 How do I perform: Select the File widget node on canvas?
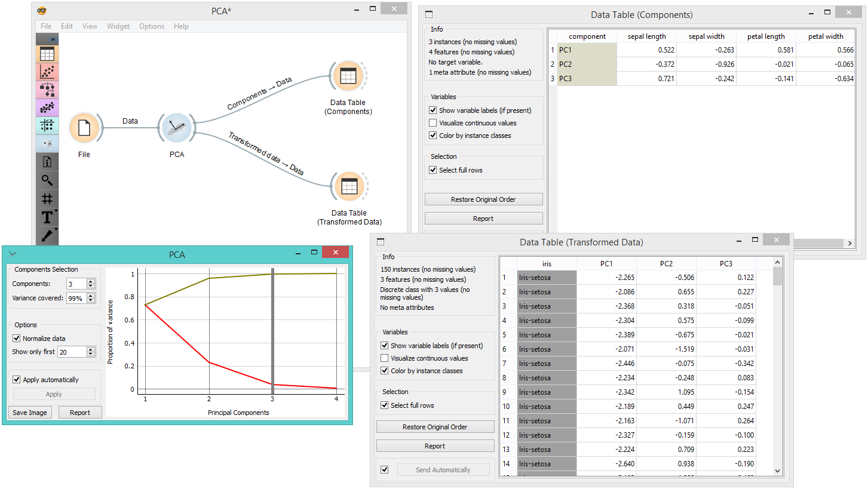84,128
